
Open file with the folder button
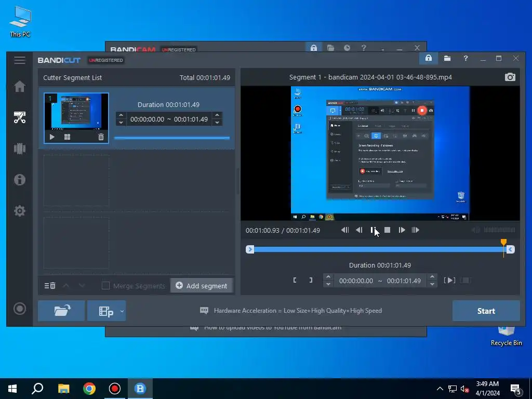coord(61,311)
